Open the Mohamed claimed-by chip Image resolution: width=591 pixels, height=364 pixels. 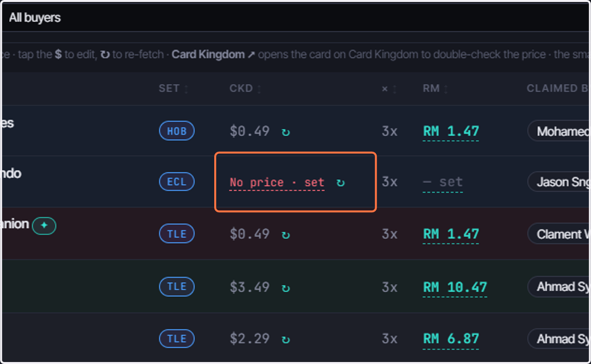pyautogui.click(x=559, y=132)
